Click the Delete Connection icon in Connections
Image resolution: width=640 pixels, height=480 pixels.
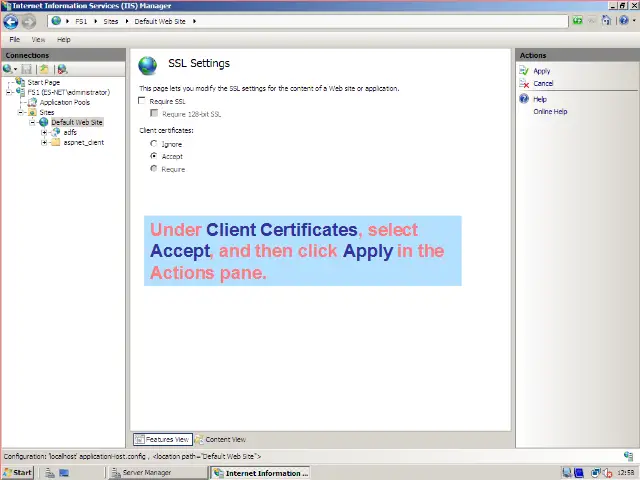pos(62,69)
